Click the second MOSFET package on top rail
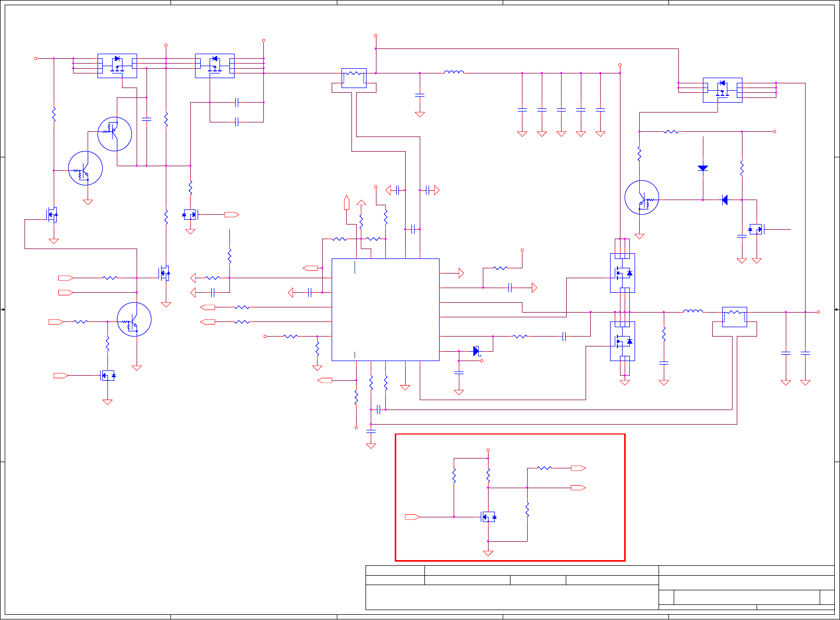This screenshot has height=620, width=840. 215,66
